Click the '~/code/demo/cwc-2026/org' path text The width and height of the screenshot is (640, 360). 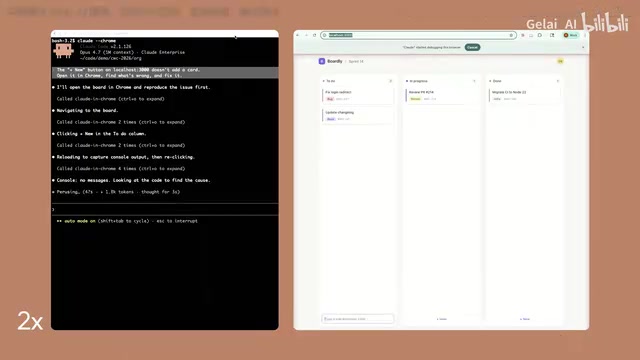(111, 58)
